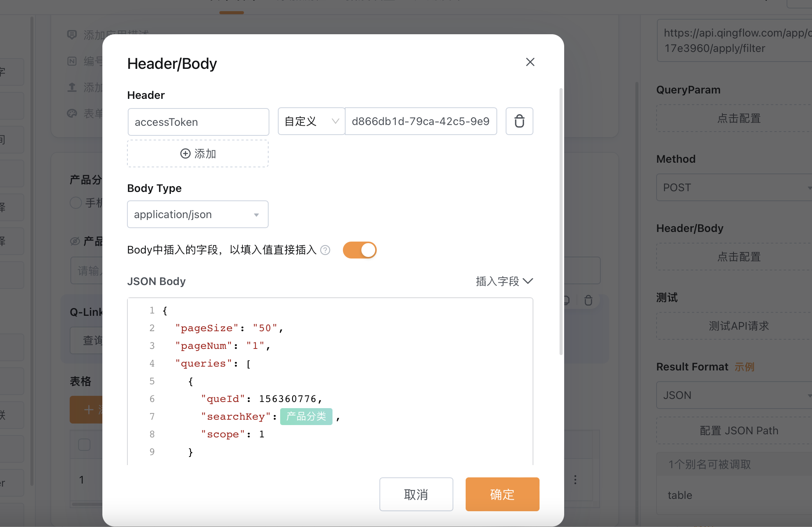This screenshot has height=527, width=812.
Task: Click the "searchKey" key in JSON body
Action: [236, 417]
